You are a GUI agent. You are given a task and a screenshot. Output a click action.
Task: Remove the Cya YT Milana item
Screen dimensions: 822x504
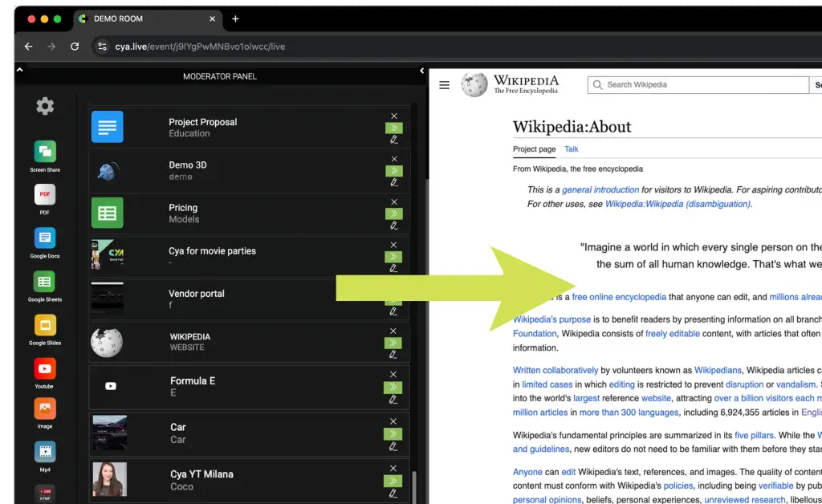pos(393,469)
